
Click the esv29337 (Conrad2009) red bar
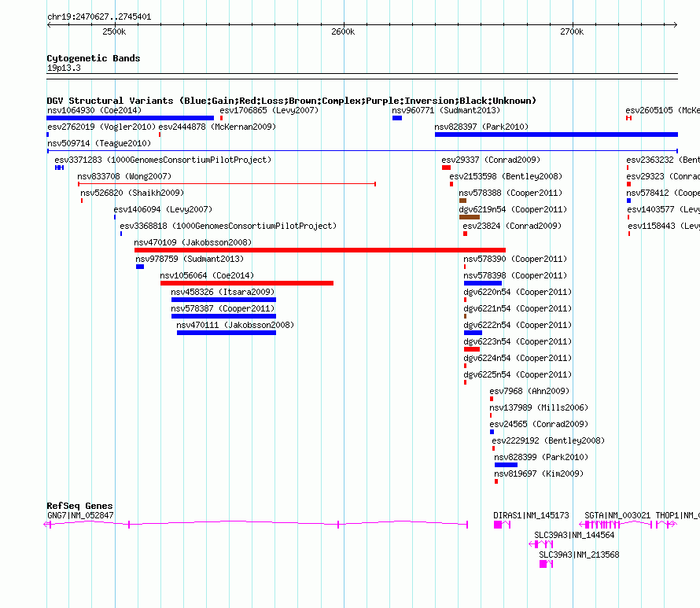[447, 168]
